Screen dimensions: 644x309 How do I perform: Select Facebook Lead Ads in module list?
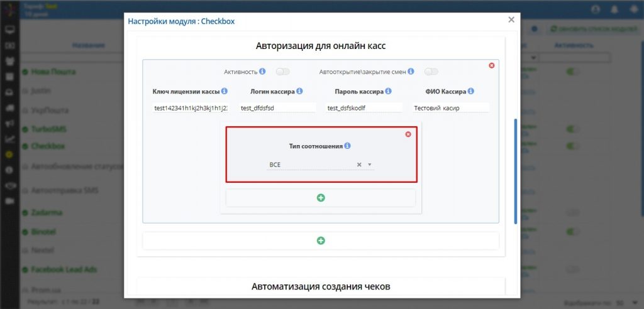[x=64, y=269]
